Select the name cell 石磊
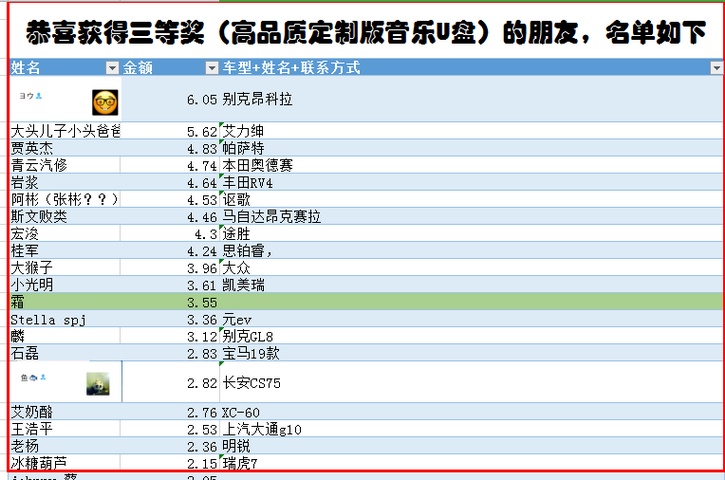This screenshot has width=725, height=480. pyautogui.click(x=65, y=353)
